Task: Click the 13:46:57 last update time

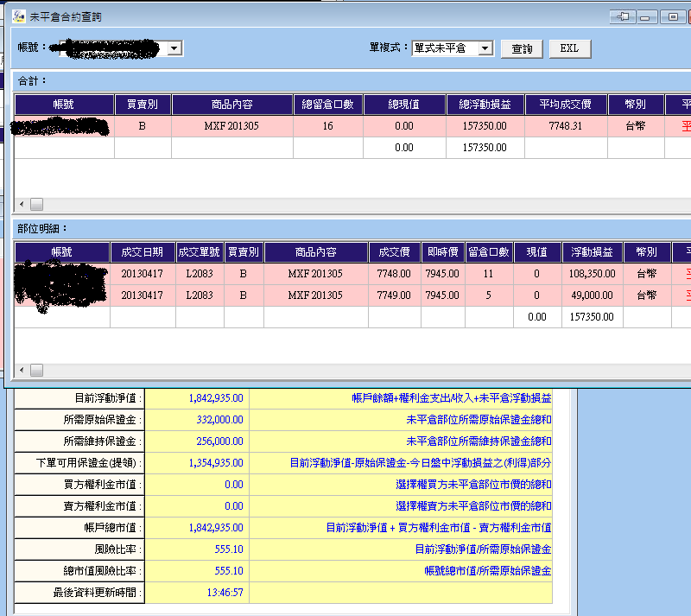Action: pyautogui.click(x=225, y=593)
